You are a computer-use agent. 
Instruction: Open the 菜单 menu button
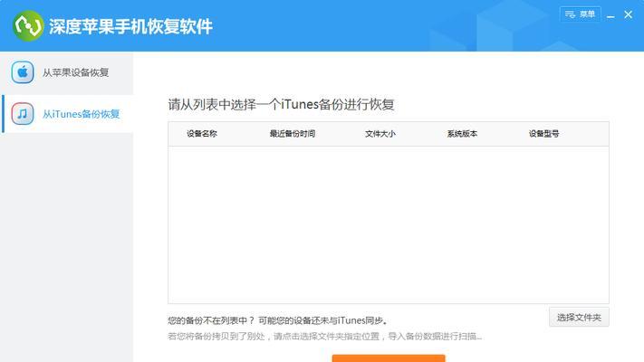click(581, 14)
